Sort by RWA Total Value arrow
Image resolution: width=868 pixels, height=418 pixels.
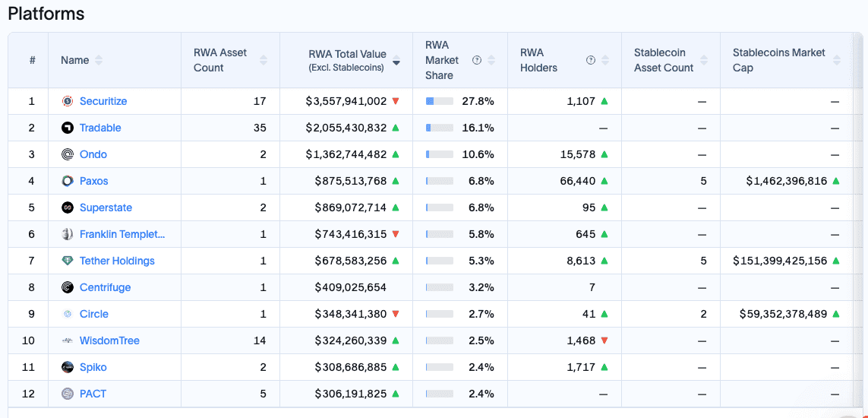[x=396, y=60]
